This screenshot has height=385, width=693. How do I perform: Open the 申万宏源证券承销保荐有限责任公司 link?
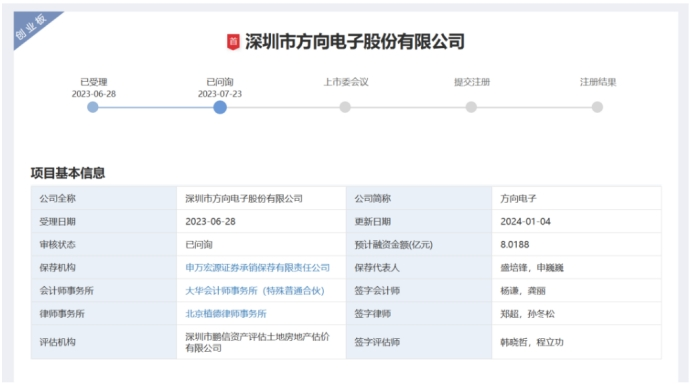coord(258,267)
